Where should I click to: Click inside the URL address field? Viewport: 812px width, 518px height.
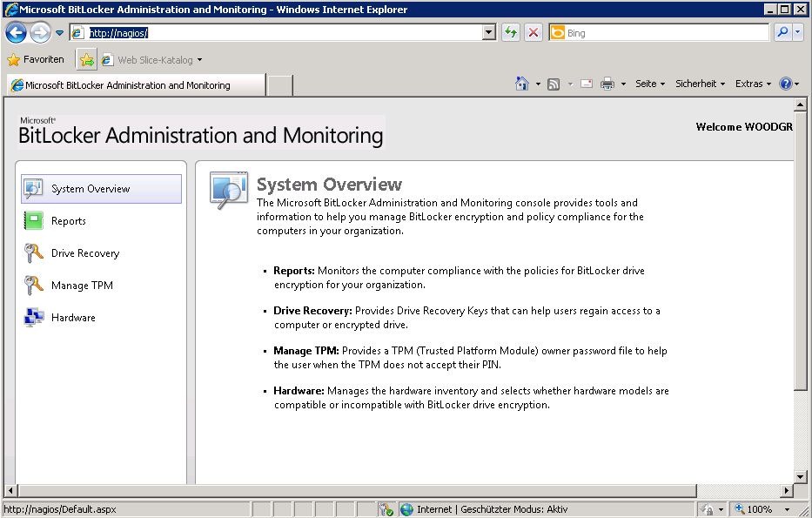[261, 31]
